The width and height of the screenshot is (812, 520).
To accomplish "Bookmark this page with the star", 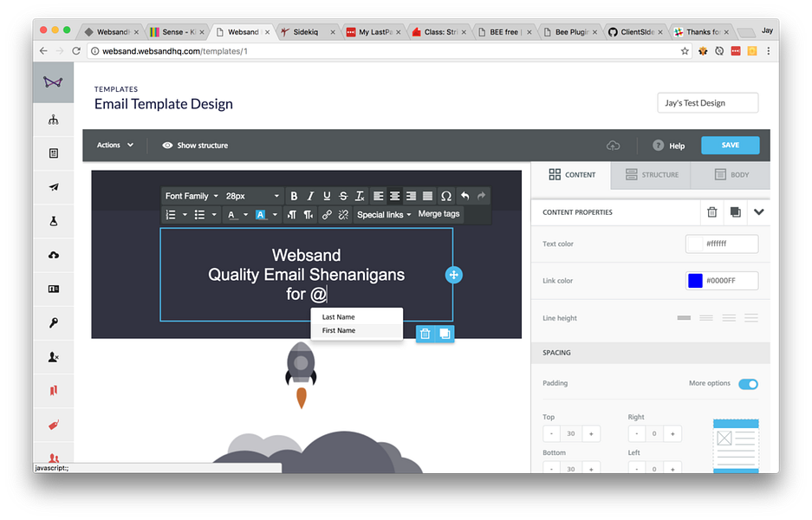I will 685,51.
